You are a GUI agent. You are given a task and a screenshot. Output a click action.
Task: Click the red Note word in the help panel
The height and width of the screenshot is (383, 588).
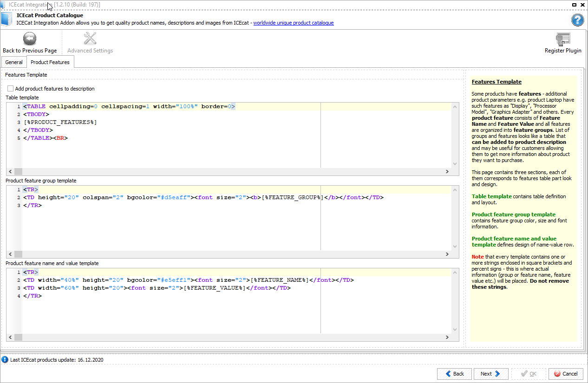pyautogui.click(x=478, y=257)
